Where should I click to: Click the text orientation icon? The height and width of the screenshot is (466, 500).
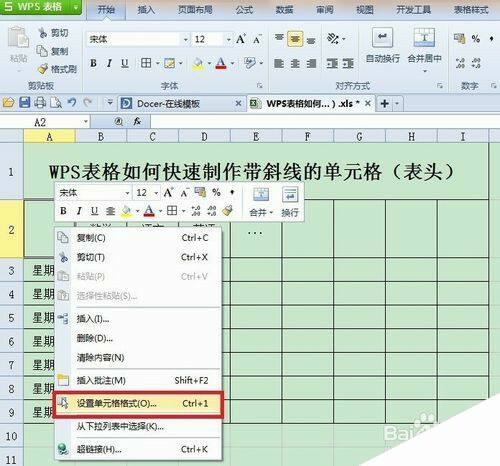[334, 39]
